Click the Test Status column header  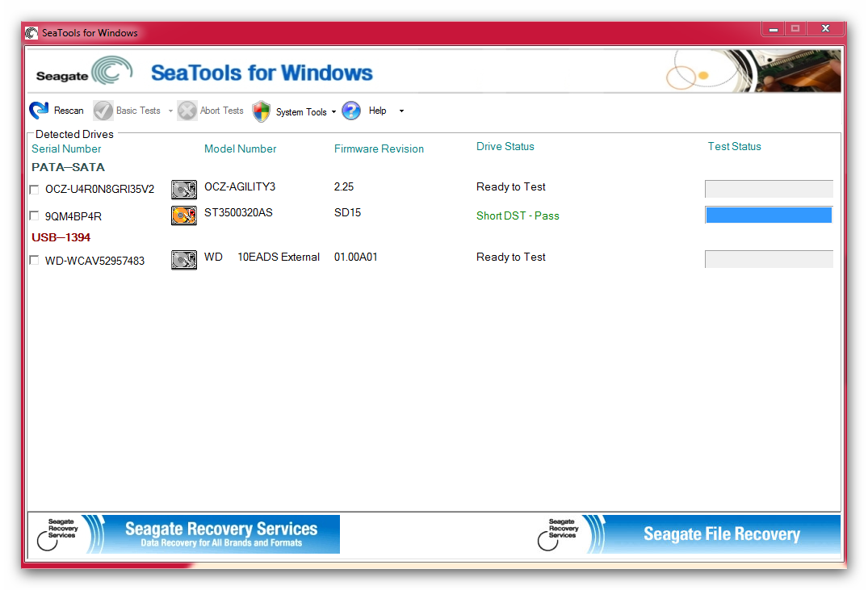pos(734,147)
